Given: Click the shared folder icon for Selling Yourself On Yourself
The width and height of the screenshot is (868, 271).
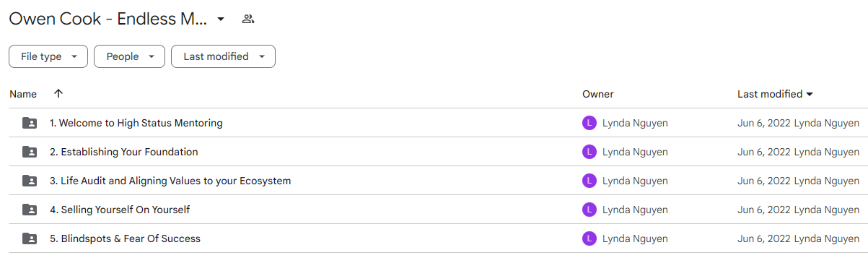Looking at the screenshot, I should [30, 210].
